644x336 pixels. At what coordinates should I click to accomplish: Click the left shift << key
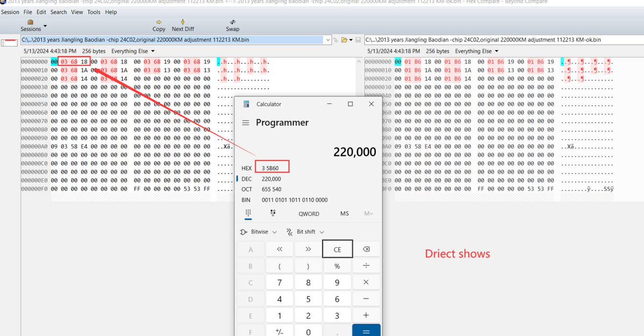tap(279, 250)
